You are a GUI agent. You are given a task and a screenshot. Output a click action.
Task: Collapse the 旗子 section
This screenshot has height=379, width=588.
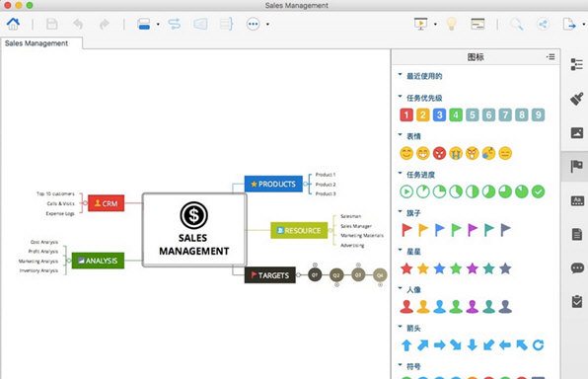[x=400, y=211]
